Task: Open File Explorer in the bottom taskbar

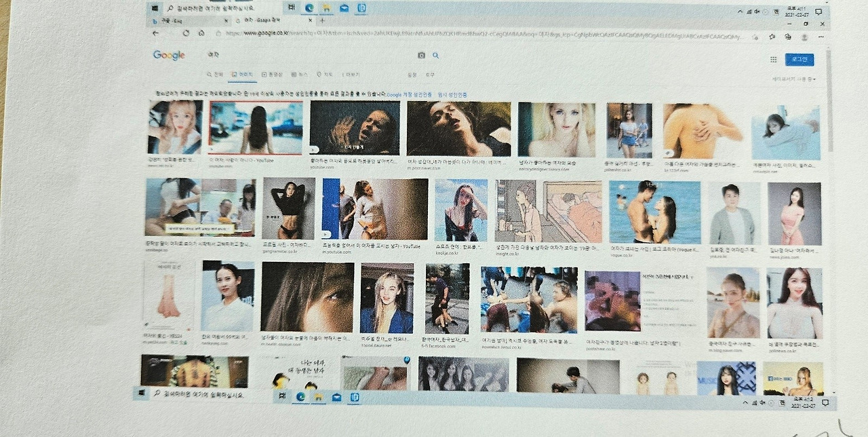Action: point(317,396)
